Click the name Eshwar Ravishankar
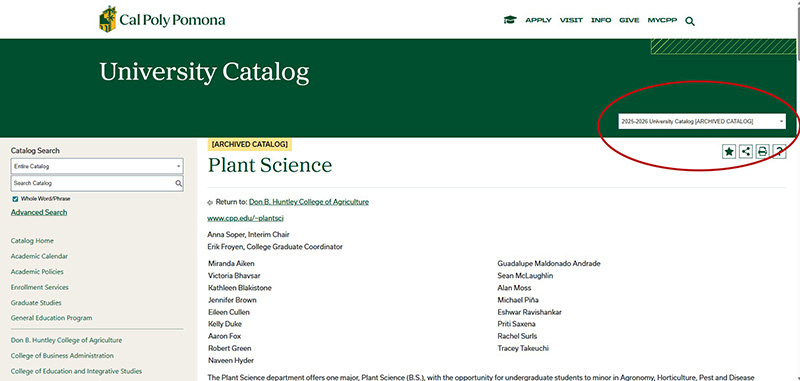Viewport: 800px width, 381px height. coord(530,312)
